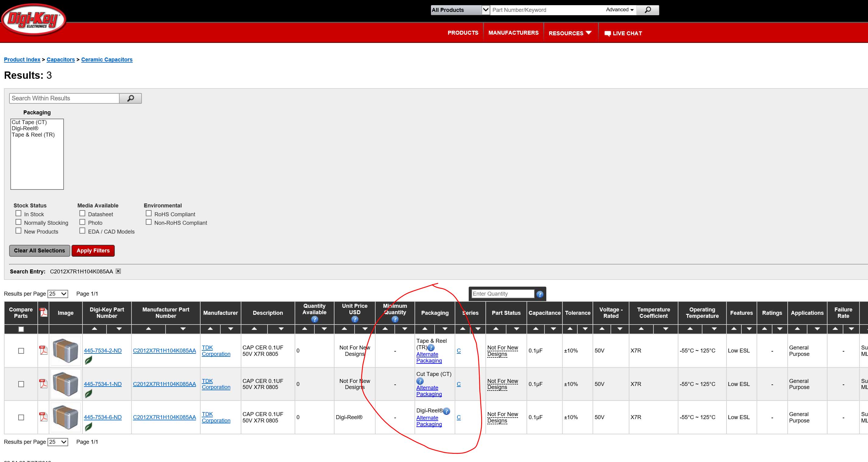868x462 pixels.
Task: Click the Enter Quantity input field
Action: pos(502,294)
